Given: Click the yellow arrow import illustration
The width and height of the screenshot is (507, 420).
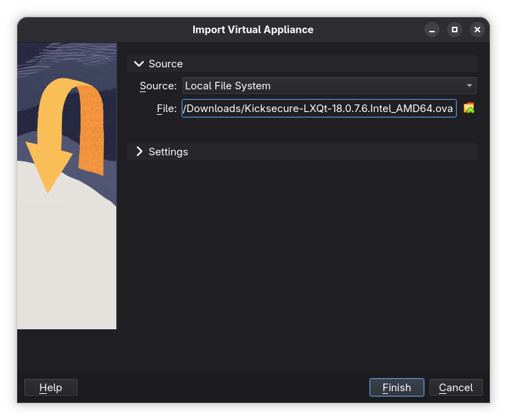Looking at the screenshot, I should (50, 137).
